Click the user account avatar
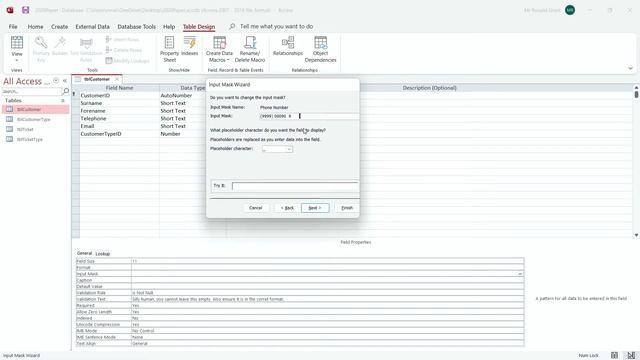This screenshot has width=640, height=360. [x=570, y=10]
